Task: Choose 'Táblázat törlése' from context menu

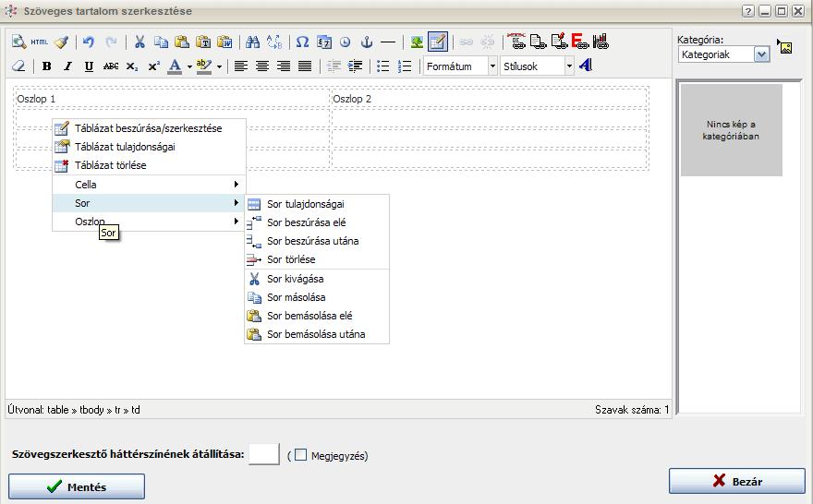Action: click(x=110, y=165)
